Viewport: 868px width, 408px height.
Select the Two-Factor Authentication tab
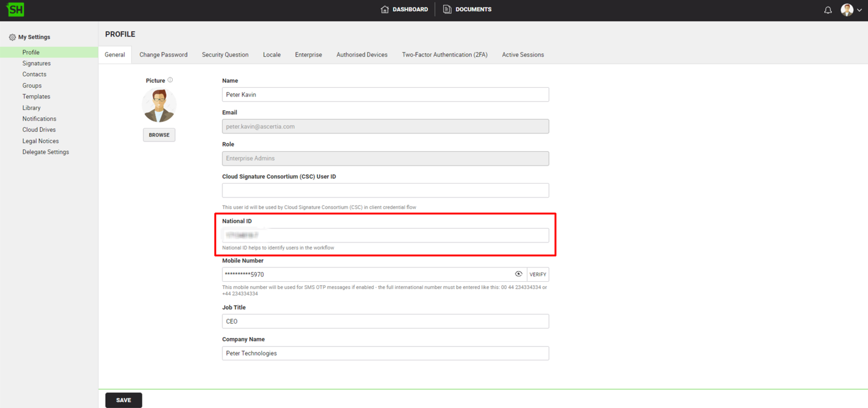coord(444,55)
